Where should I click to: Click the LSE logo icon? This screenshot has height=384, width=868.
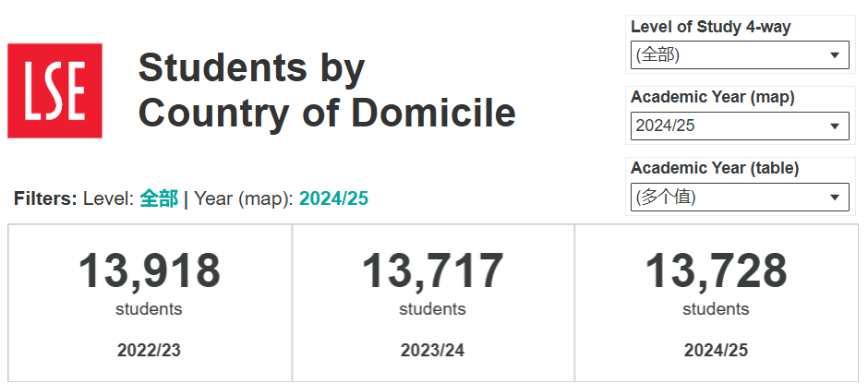(x=54, y=90)
